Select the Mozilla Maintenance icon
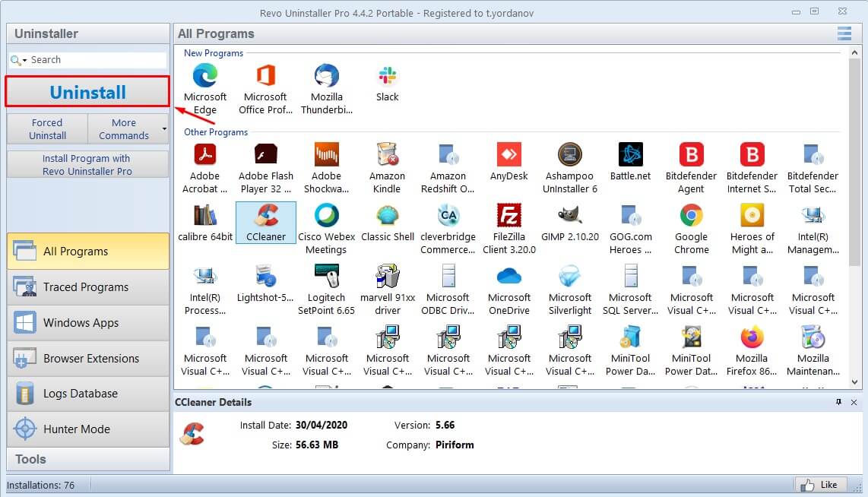This screenshot has height=497, width=868. point(813,337)
